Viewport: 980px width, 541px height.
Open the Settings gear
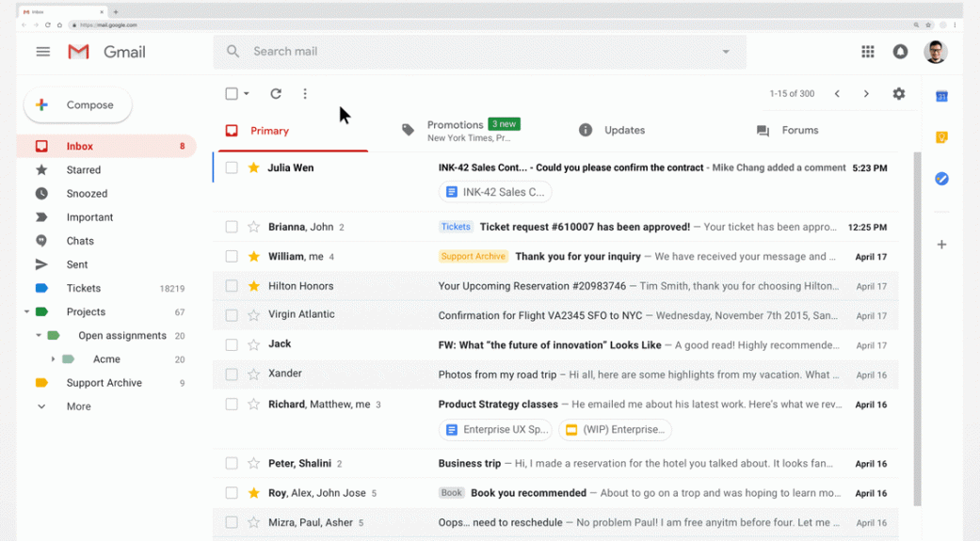click(899, 94)
